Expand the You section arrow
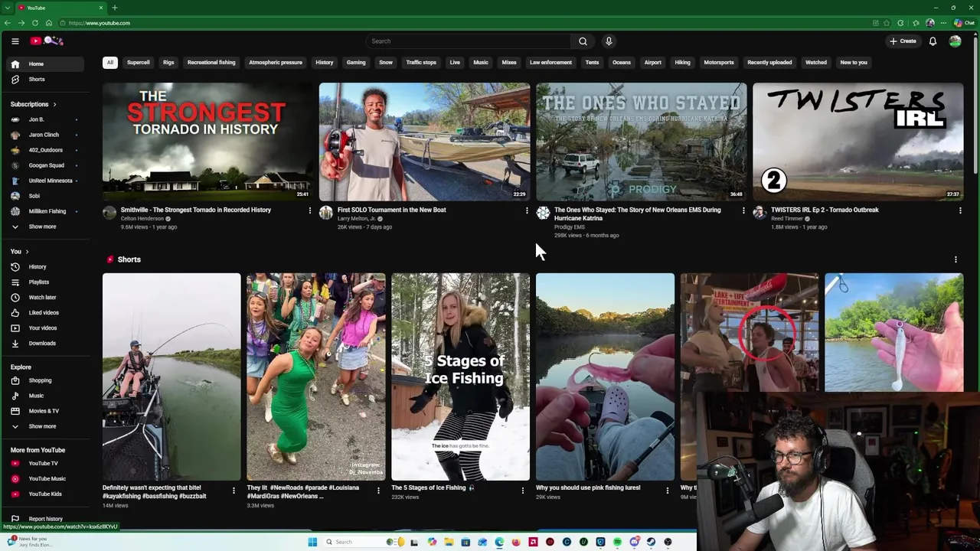Viewport: 980px width, 551px height. pyautogui.click(x=27, y=252)
